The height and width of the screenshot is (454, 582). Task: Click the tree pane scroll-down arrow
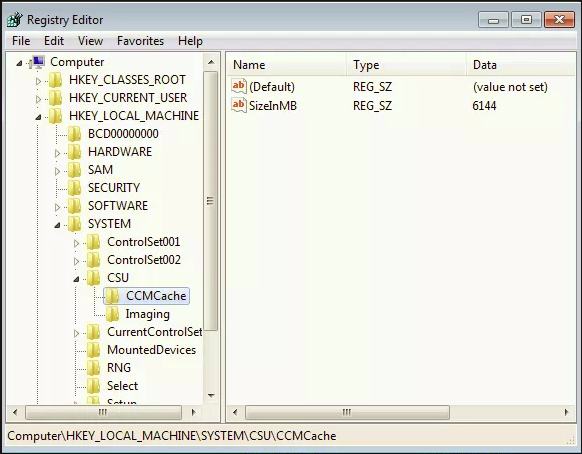pyautogui.click(x=211, y=396)
